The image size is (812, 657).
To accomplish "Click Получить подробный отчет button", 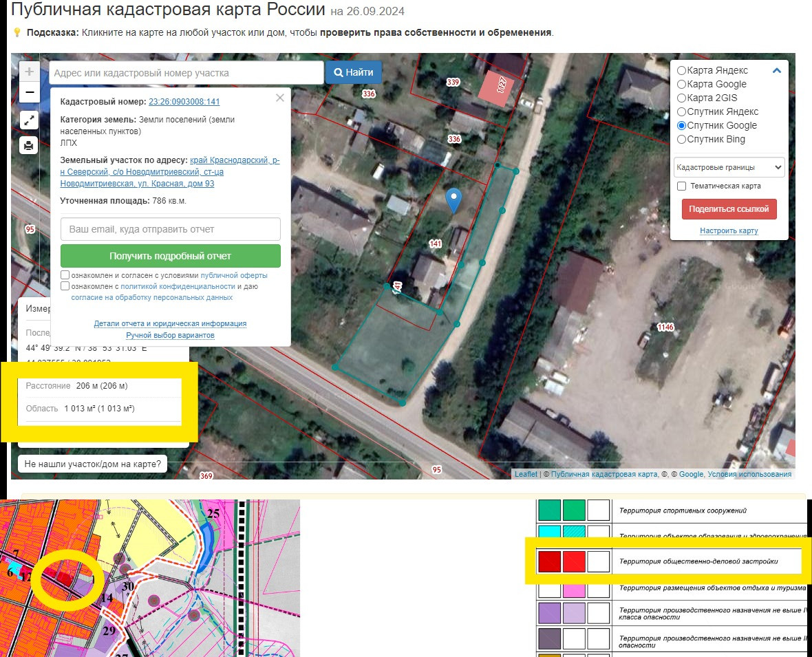I will [x=171, y=256].
